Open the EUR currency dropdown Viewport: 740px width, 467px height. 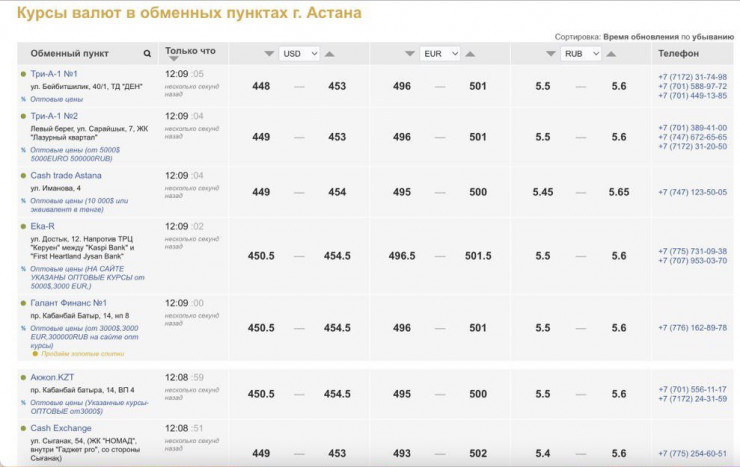[440, 54]
